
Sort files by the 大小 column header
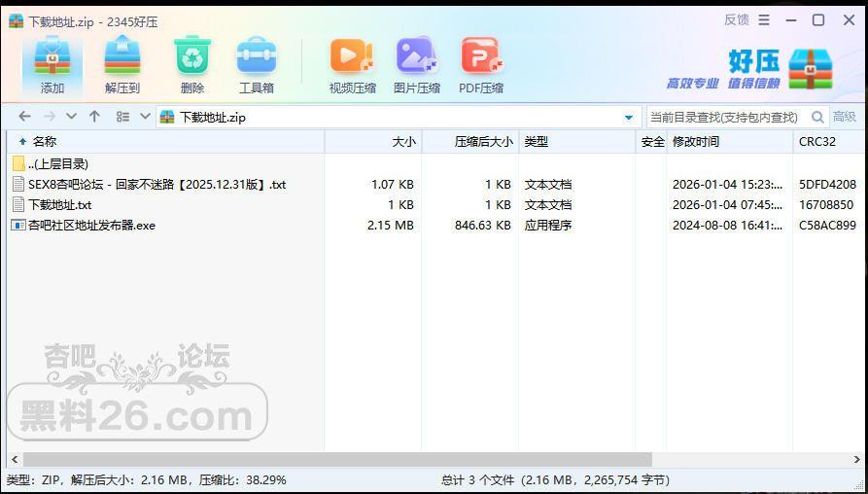[403, 142]
